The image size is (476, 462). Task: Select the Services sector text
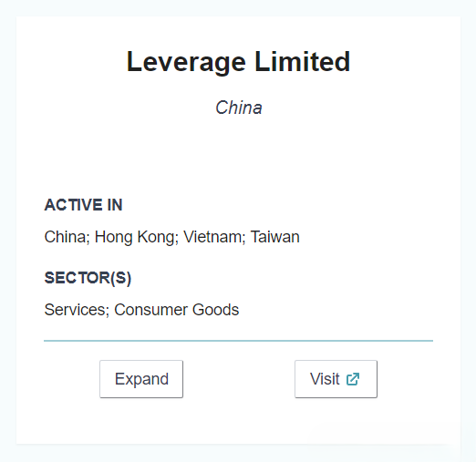coord(77,310)
